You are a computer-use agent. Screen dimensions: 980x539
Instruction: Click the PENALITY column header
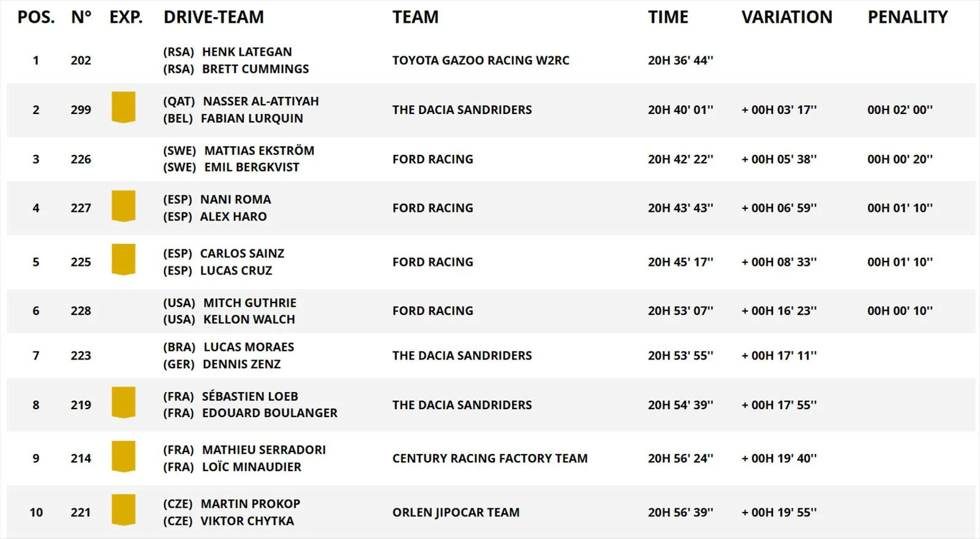click(x=907, y=17)
